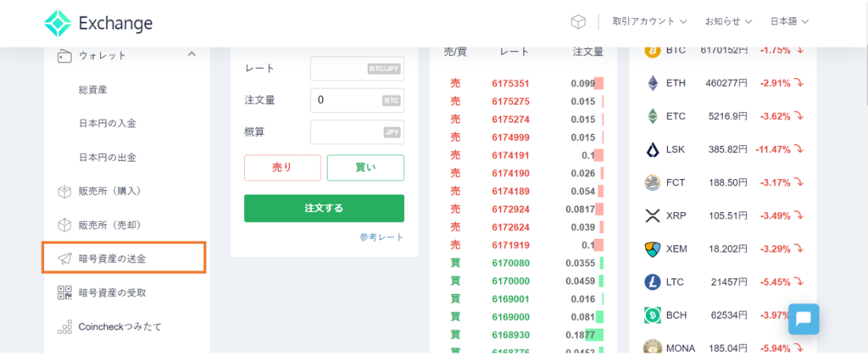Open the blue chat support widget
This screenshot has width=868, height=362.
(x=802, y=320)
